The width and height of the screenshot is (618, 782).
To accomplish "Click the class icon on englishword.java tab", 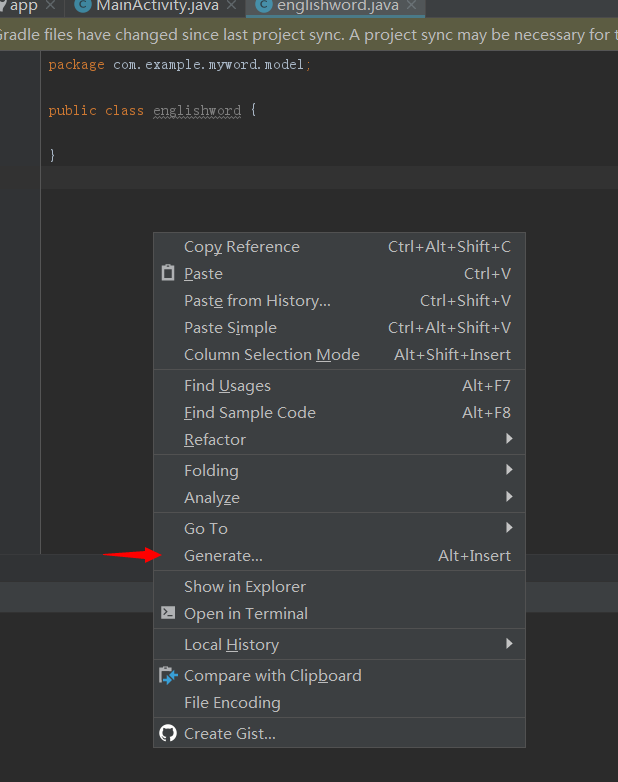I will [x=263, y=6].
